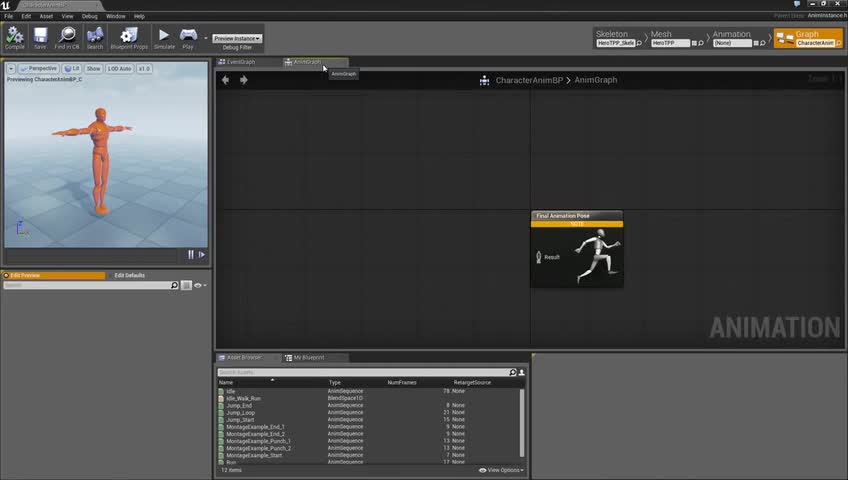848x480 pixels.
Task: Click the user filter icon beside asset search
Action: (521, 372)
